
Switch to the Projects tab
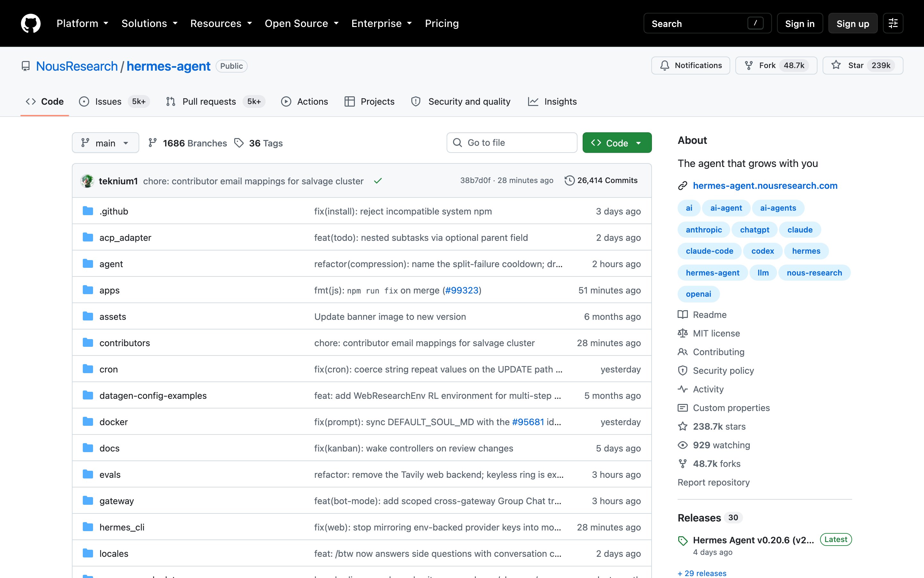369,102
